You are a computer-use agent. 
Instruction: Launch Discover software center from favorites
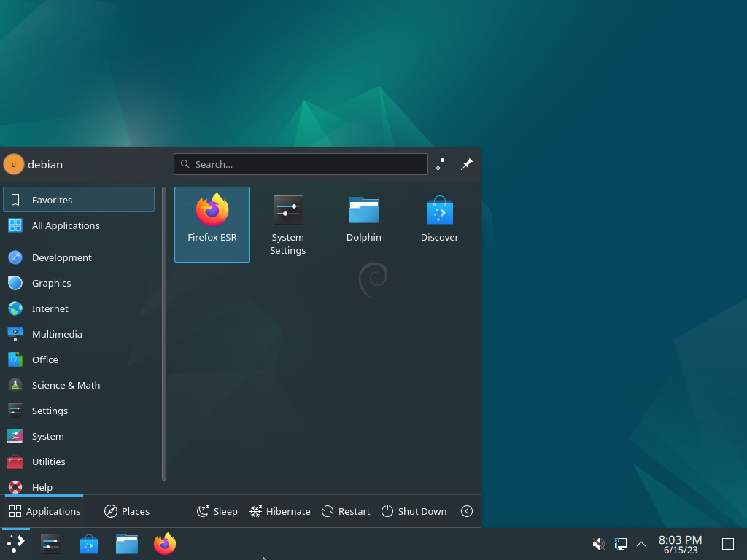(x=439, y=225)
